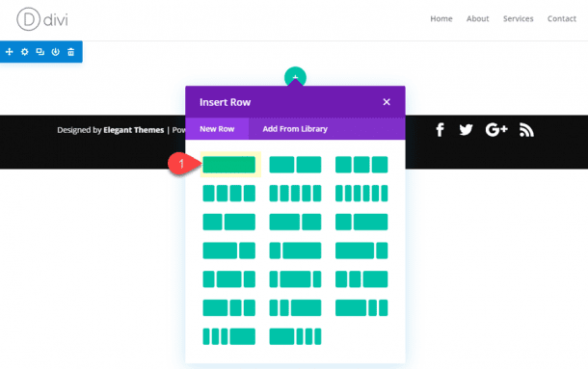The width and height of the screenshot is (588, 369).
Task: Click the section move icon
Action: click(10, 52)
